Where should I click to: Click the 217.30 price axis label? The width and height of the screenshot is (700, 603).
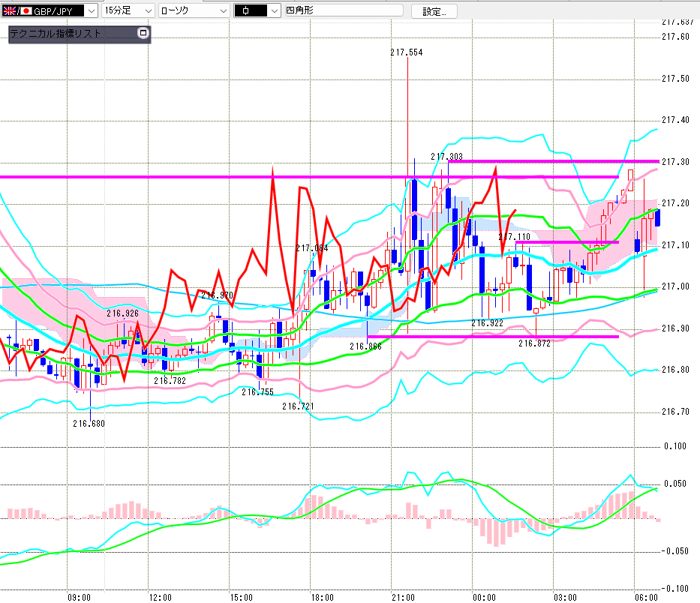(675, 161)
